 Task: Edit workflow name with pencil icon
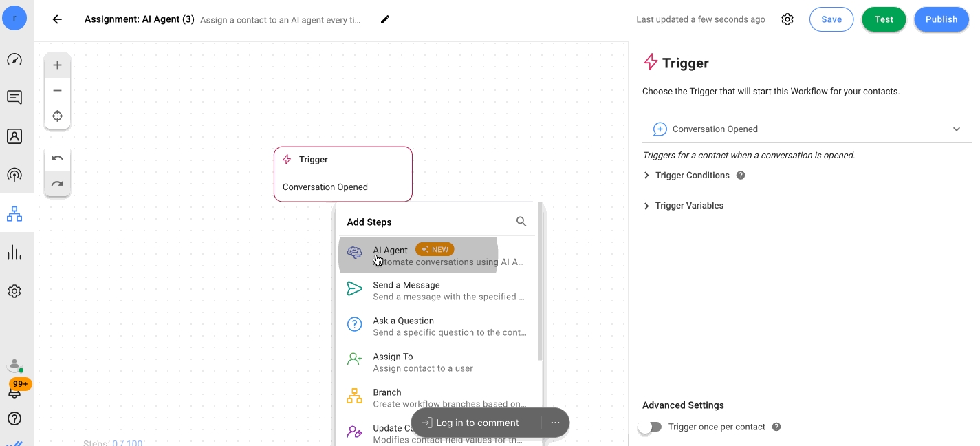pyautogui.click(x=384, y=19)
